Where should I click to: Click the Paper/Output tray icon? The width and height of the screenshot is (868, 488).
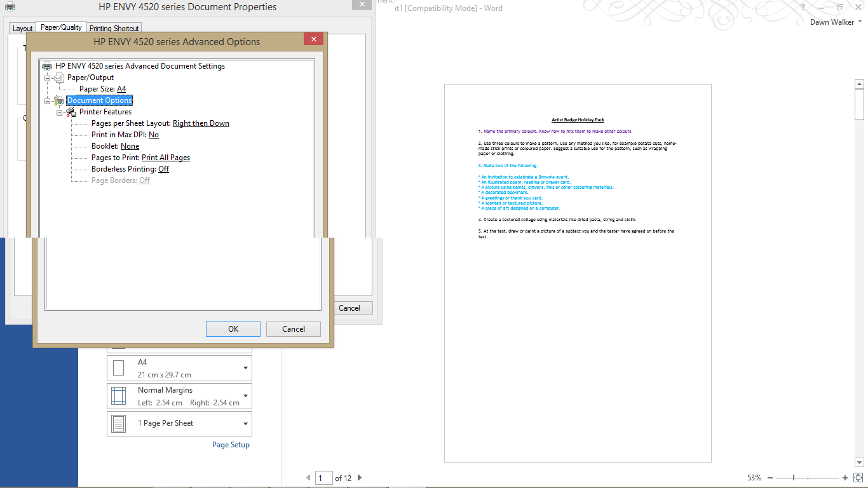[59, 78]
